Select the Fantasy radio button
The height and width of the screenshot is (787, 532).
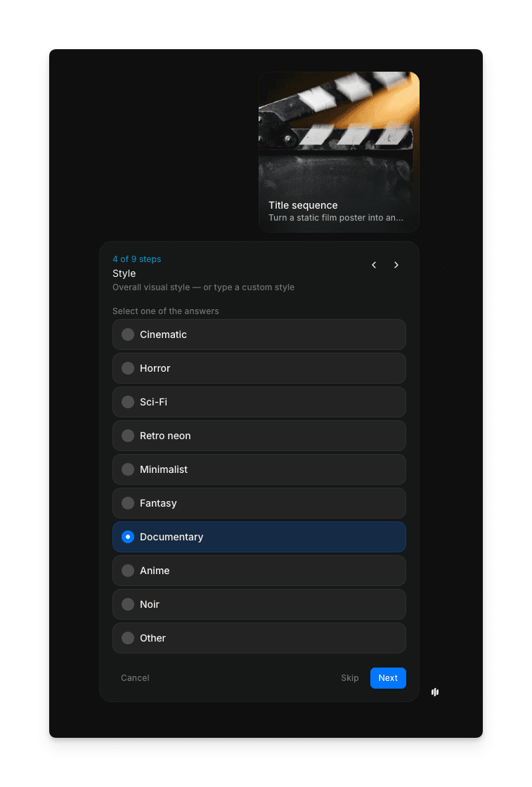tap(128, 503)
